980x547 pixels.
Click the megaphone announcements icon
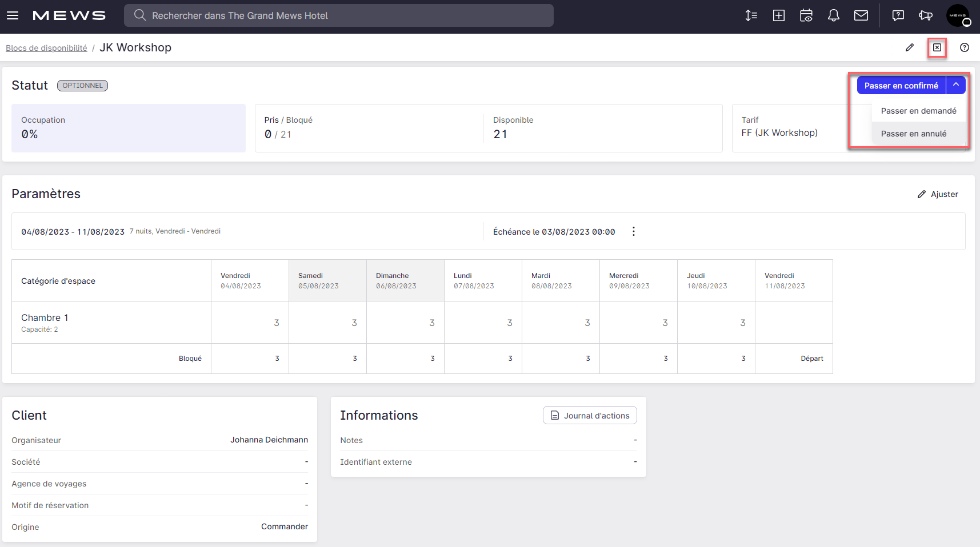click(926, 15)
